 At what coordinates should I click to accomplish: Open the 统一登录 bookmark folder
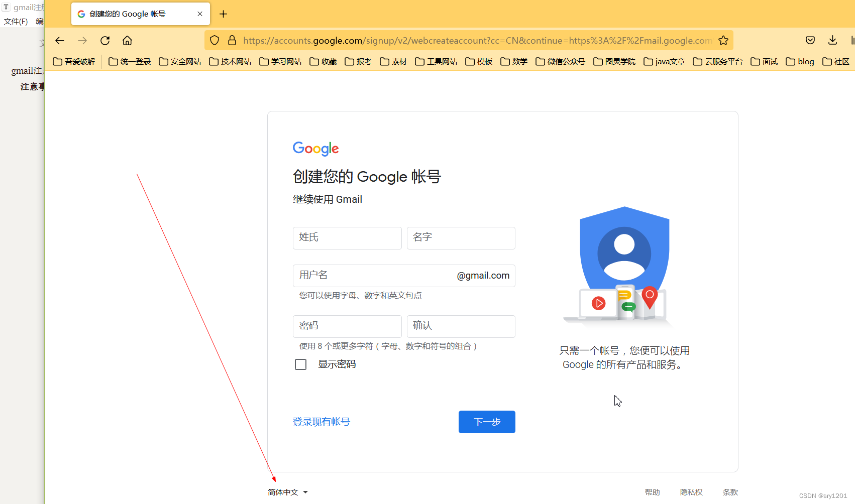[130, 61]
